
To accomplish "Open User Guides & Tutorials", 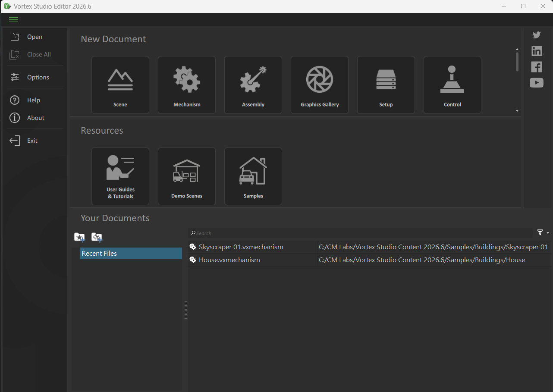I will [120, 176].
